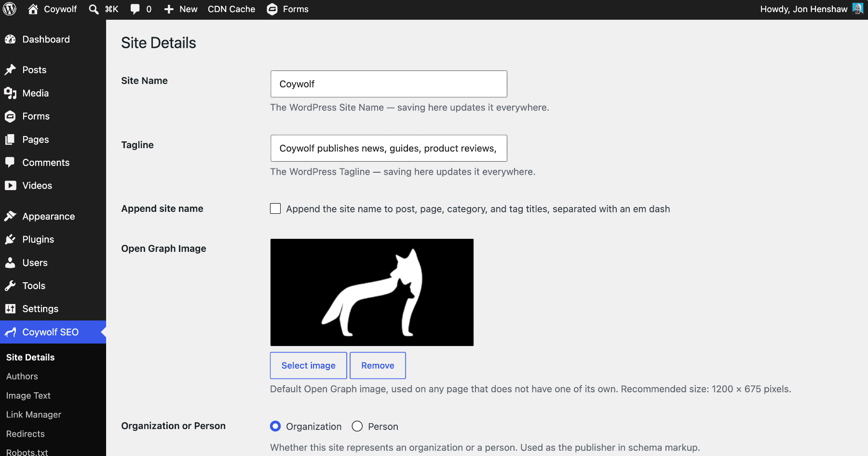Viewport: 868px width, 456px height.
Task: Click the New text in admin bar
Action: tap(189, 9)
